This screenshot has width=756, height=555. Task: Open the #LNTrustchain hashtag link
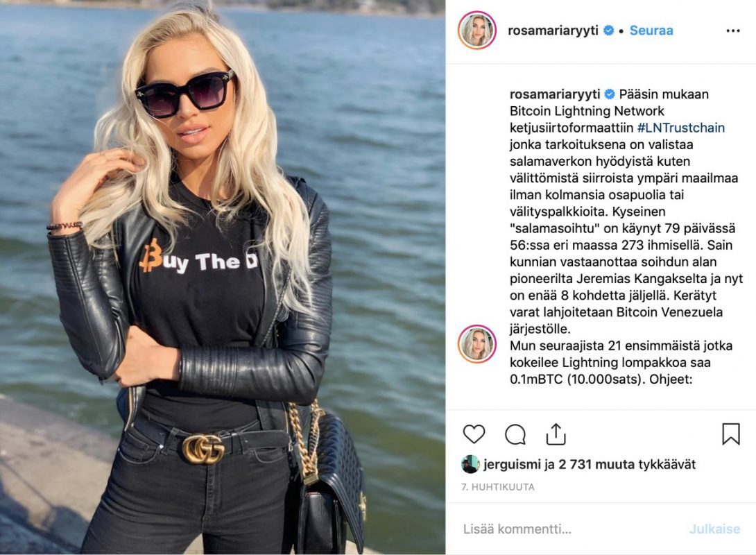[x=681, y=128]
